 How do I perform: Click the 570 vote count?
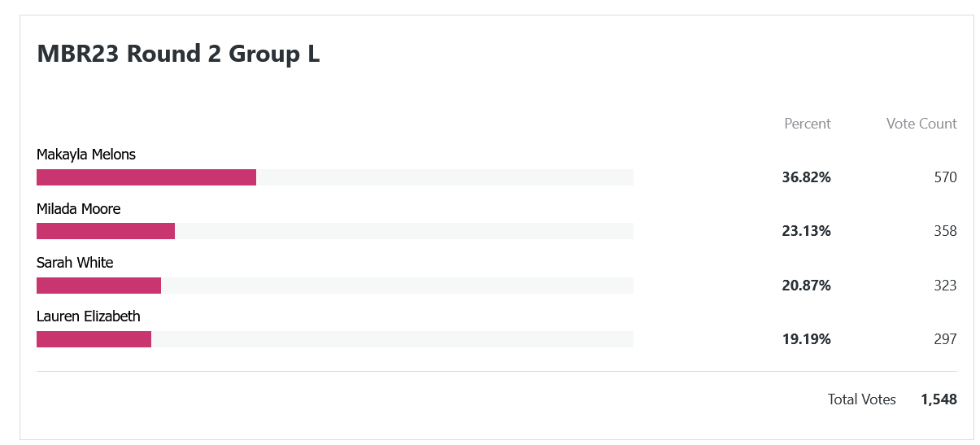tap(945, 177)
